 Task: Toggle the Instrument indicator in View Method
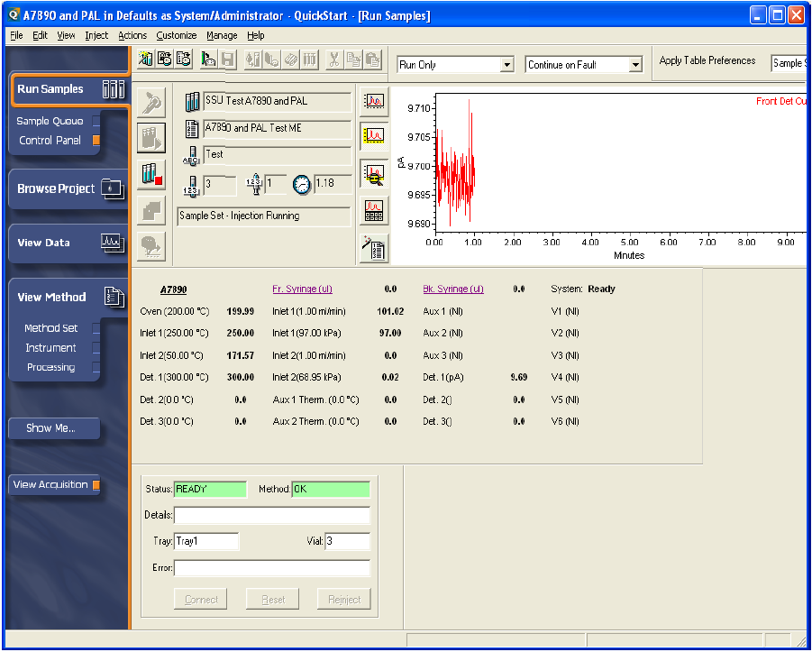point(96,348)
